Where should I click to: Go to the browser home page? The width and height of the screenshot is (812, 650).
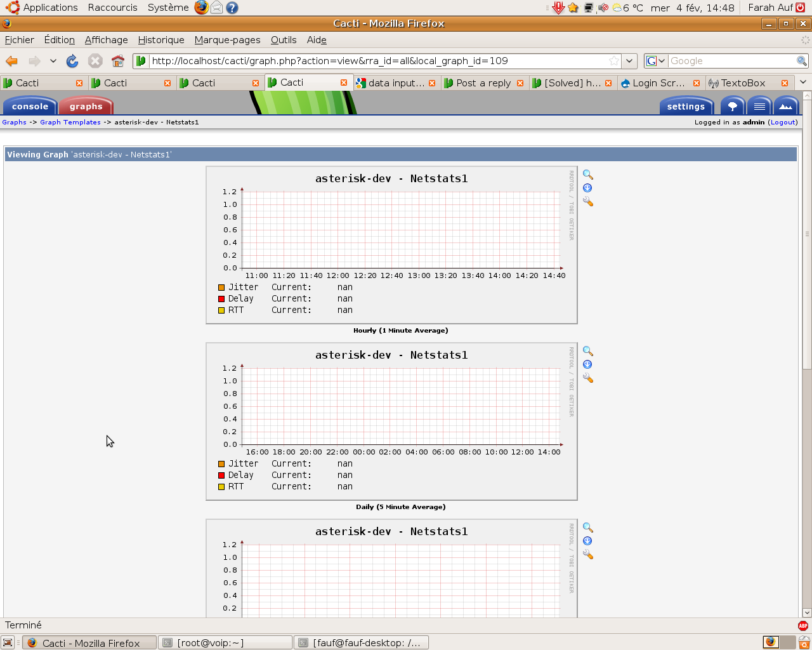pos(117,61)
